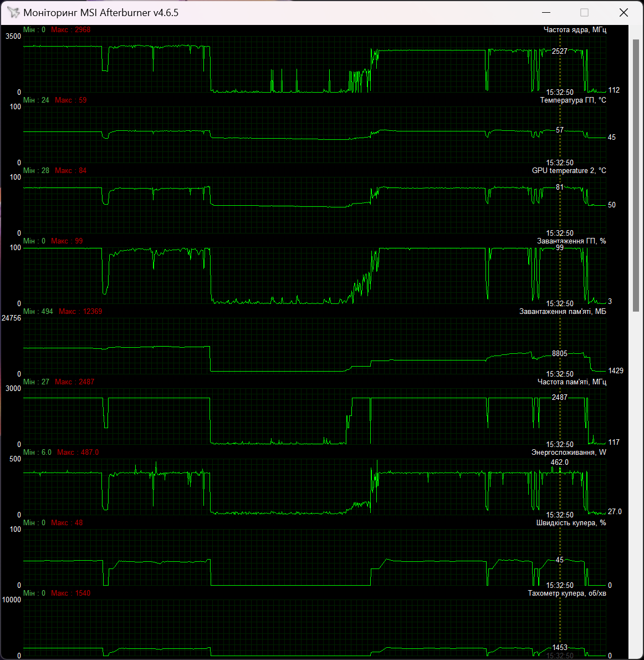The image size is (644, 660).
Task: Click current value 1429 beside memory usage graph
Action: 616,371
